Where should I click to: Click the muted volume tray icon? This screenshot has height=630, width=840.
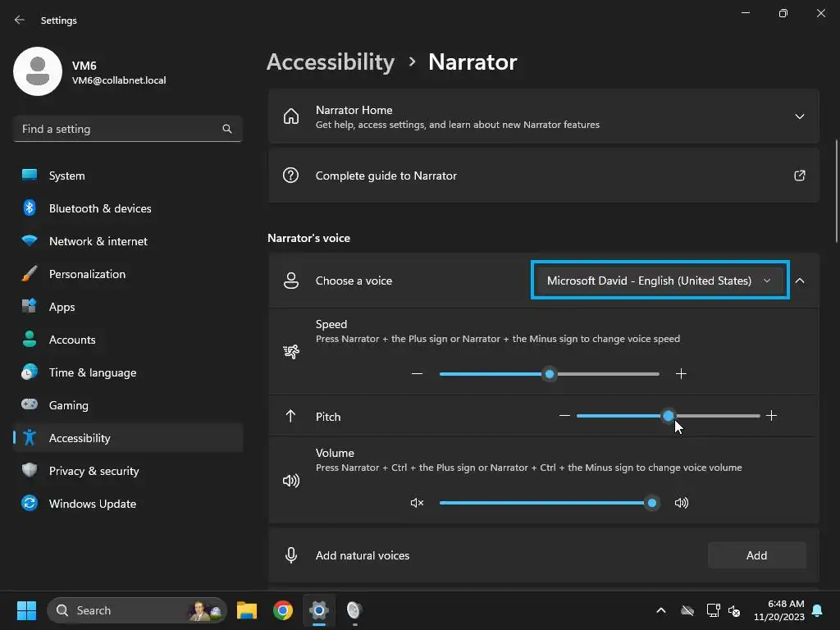point(734,610)
